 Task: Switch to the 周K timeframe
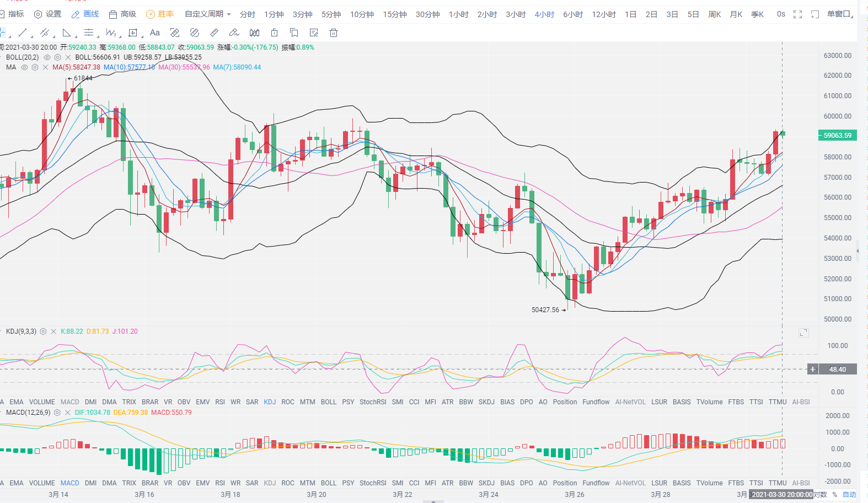(x=714, y=14)
